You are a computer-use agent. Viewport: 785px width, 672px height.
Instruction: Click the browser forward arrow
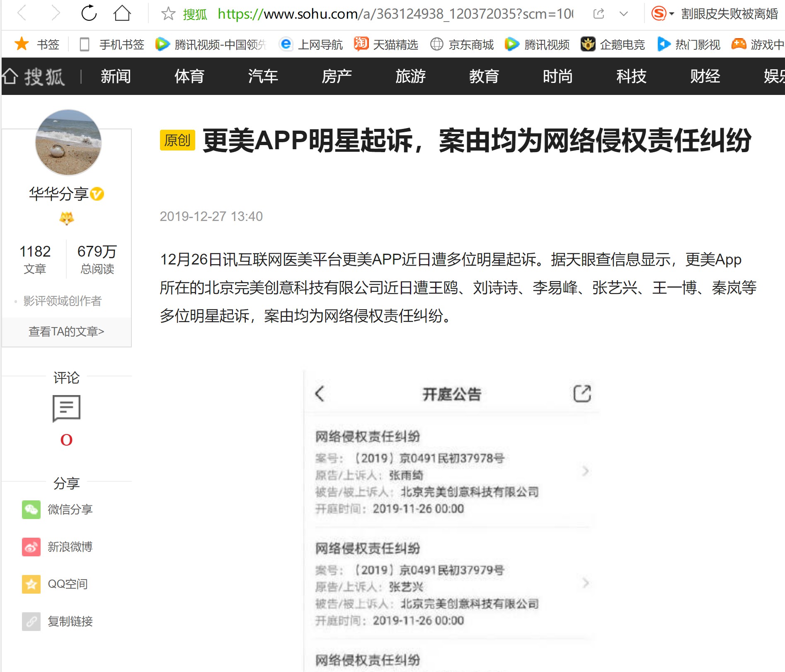[x=56, y=14]
